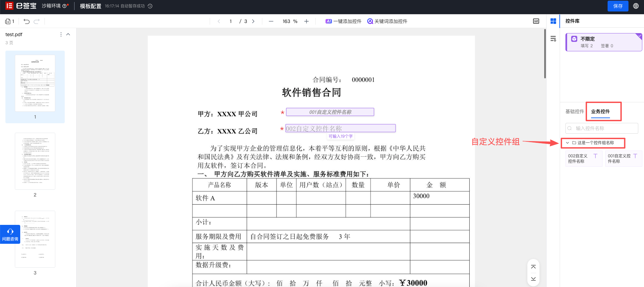This screenshot has width=644, height=287.
Task: Pick the 002自定义控件名称 control
Action: coord(584,159)
